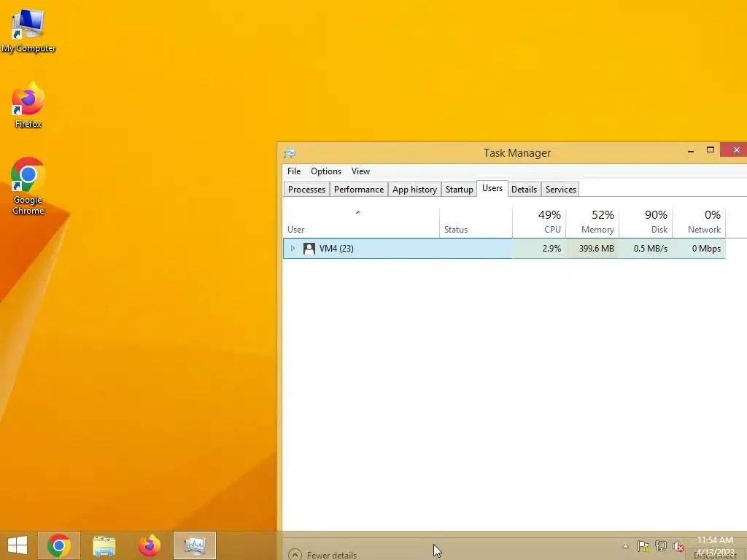The width and height of the screenshot is (747, 560).
Task: Open the Options menu
Action: pyautogui.click(x=326, y=171)
